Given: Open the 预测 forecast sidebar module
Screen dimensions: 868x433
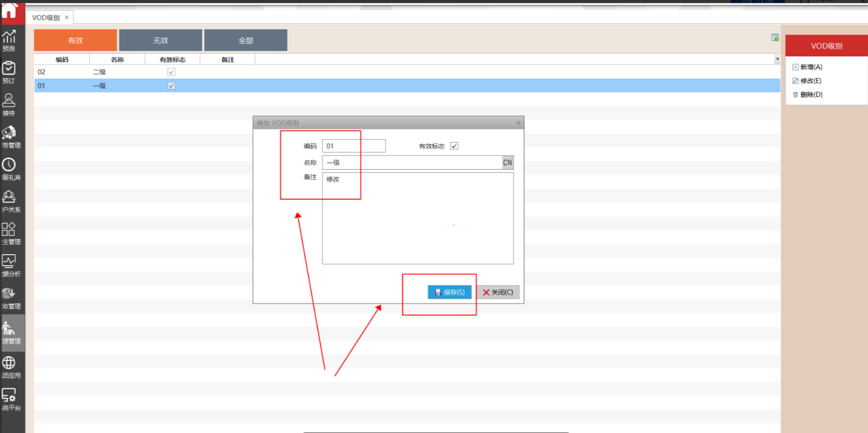Looking at the screenshot, I should tap(9, 41).
